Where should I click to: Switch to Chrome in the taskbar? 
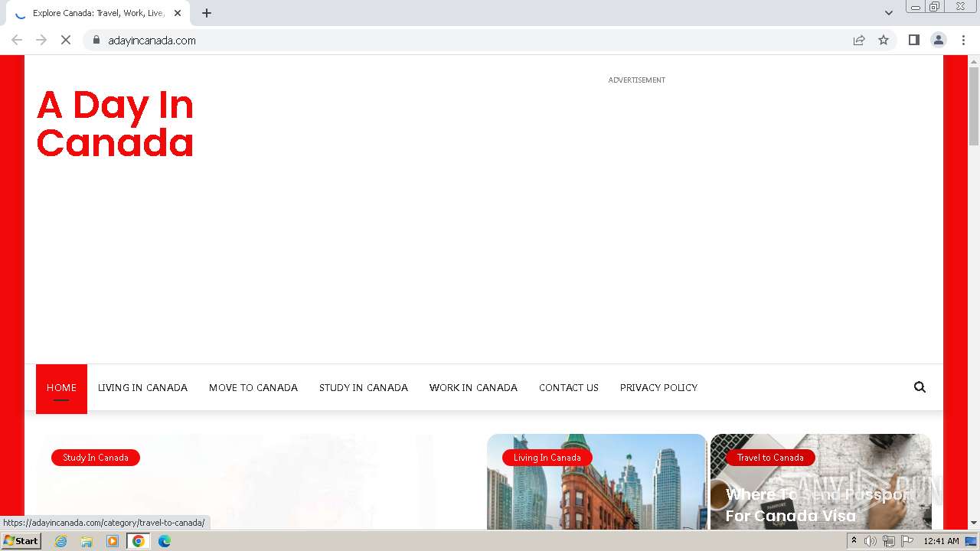(139, 541)
